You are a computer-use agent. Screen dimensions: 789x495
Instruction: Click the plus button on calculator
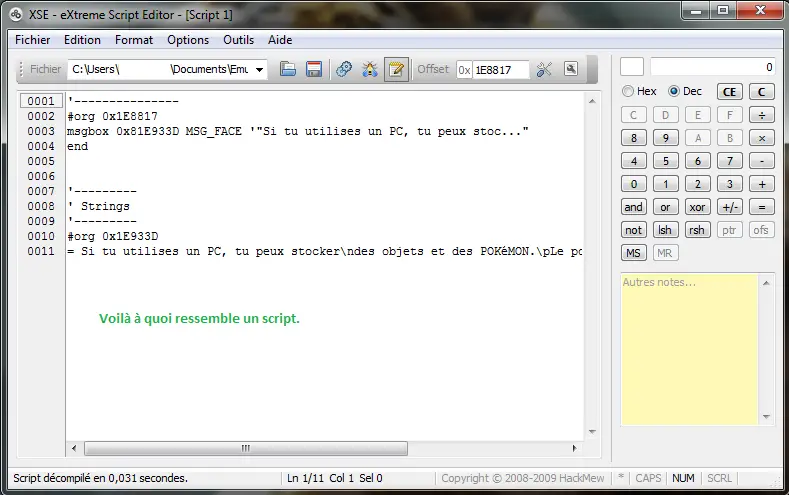(x=762, y=184)
